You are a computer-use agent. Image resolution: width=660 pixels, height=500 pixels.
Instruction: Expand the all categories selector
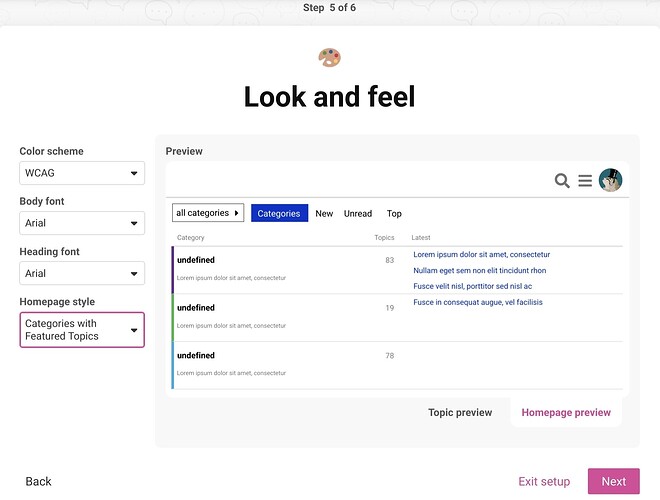coord(208,213)
